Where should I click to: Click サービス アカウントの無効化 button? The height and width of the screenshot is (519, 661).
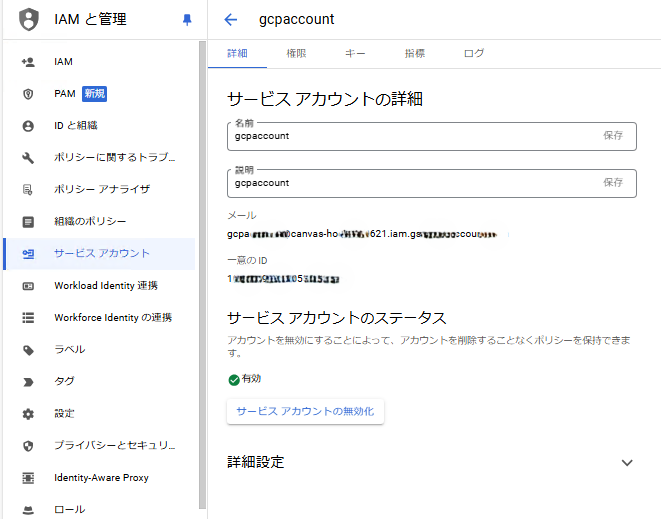tap(305, 411)
